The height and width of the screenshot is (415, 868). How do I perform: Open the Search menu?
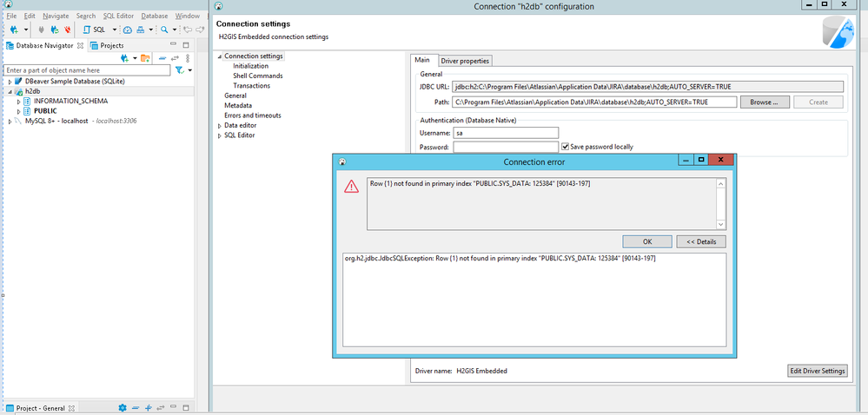pyautogui.click(x=86, y=16)
